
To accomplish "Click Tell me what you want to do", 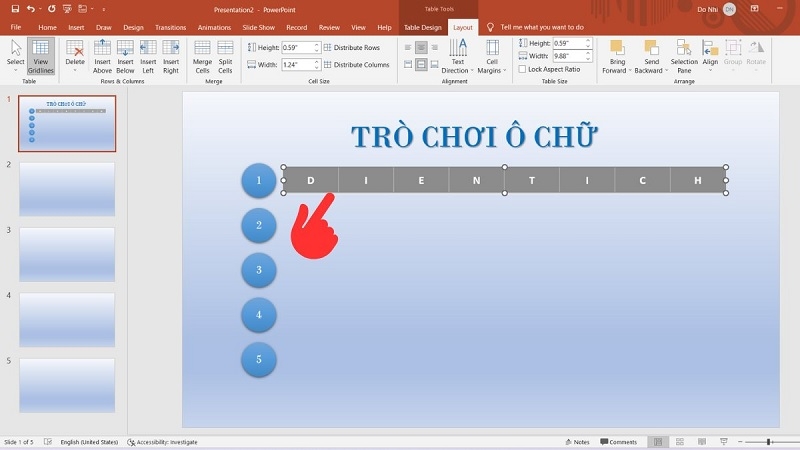I will coord(542,27).
